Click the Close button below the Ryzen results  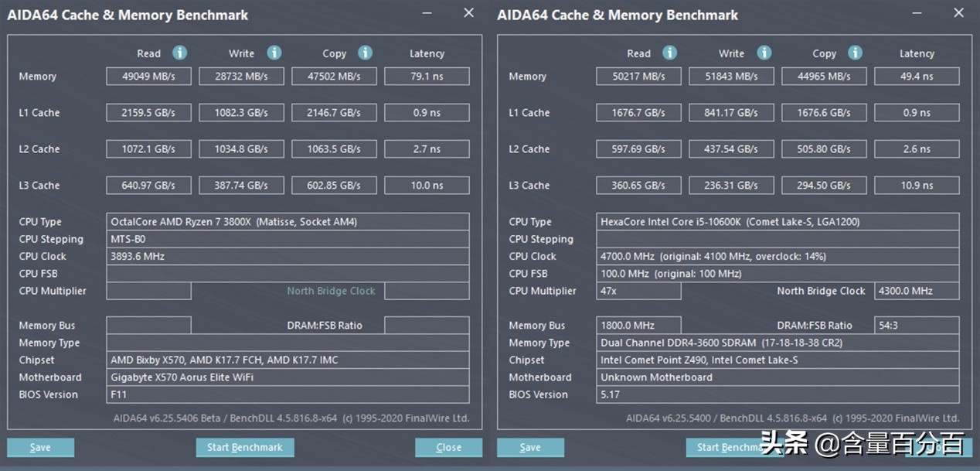click(x=448, y=447)
